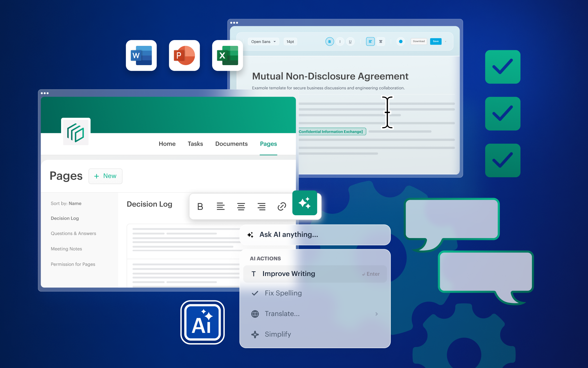Screen dimensions: 588x368
Task: Open Questions & Answers in pages list
Action: point(73,233)
